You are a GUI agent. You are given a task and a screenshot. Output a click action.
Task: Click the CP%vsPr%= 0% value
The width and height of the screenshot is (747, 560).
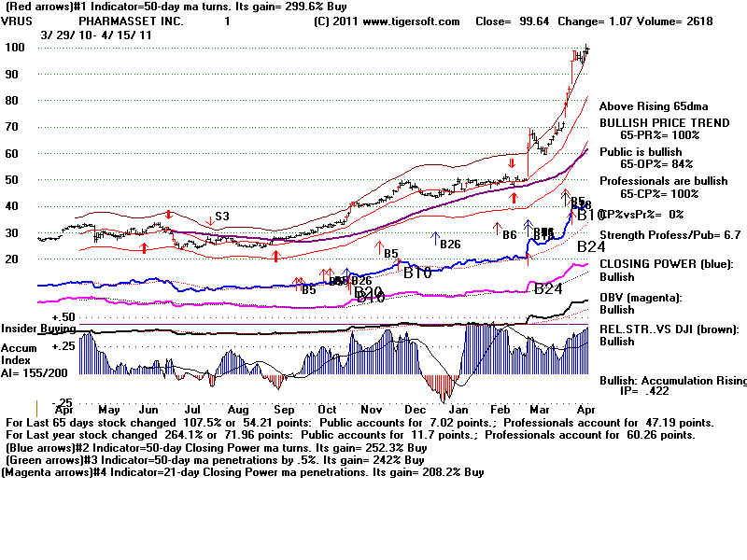tap(641, 215)
